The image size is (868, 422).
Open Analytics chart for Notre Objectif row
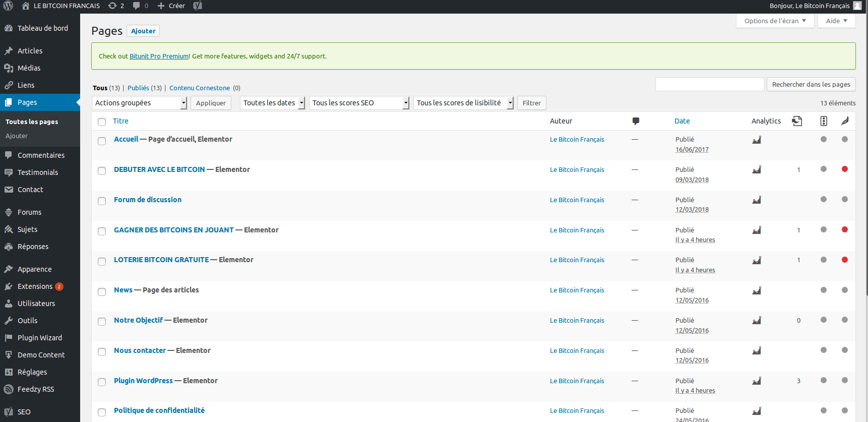click(757, 321)
